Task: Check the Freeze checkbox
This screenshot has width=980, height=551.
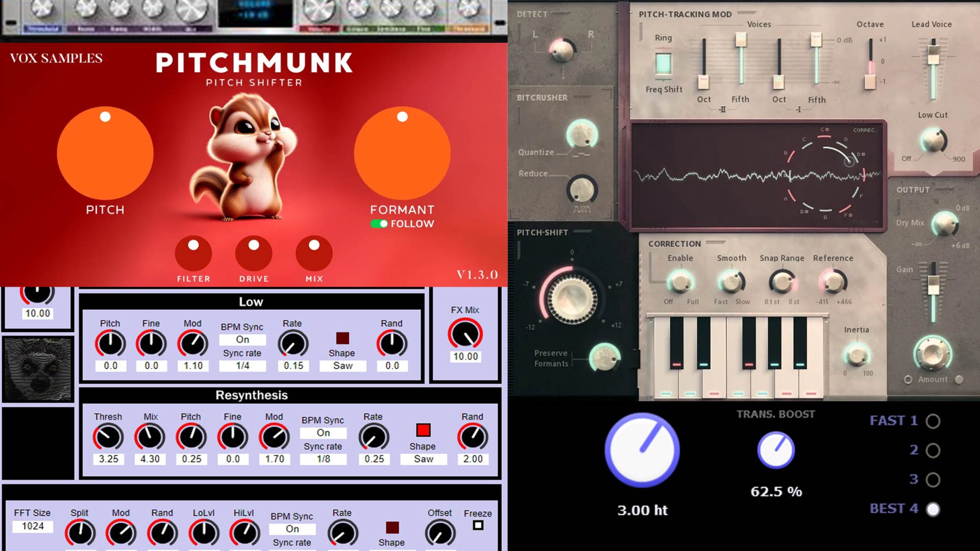Action: tap(478, 525)
